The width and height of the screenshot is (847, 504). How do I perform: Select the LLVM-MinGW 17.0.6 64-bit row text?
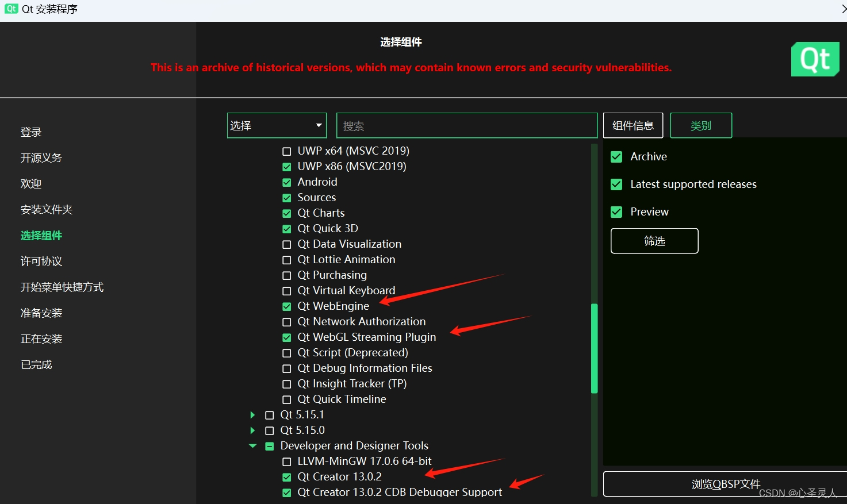coord(365,461)
